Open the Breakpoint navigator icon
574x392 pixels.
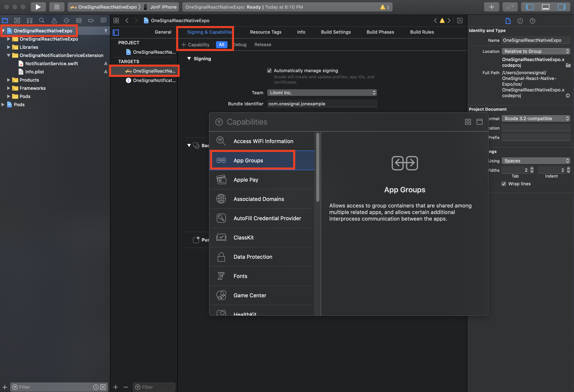[91, 21]
